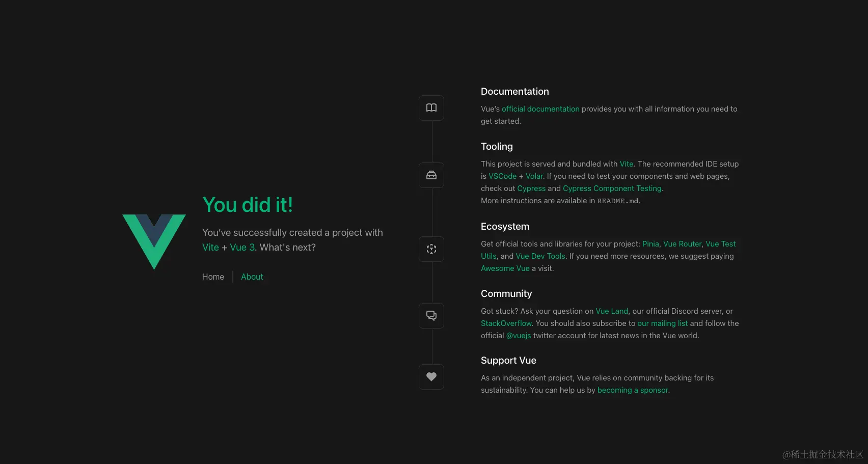Screen dimensions: 868x464
Task: Open the official documentation link
Action: (x=540, y=109)
